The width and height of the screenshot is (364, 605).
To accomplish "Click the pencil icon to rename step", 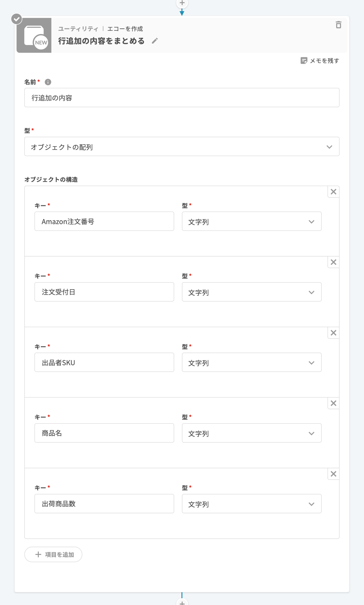I will coord(155,41).
